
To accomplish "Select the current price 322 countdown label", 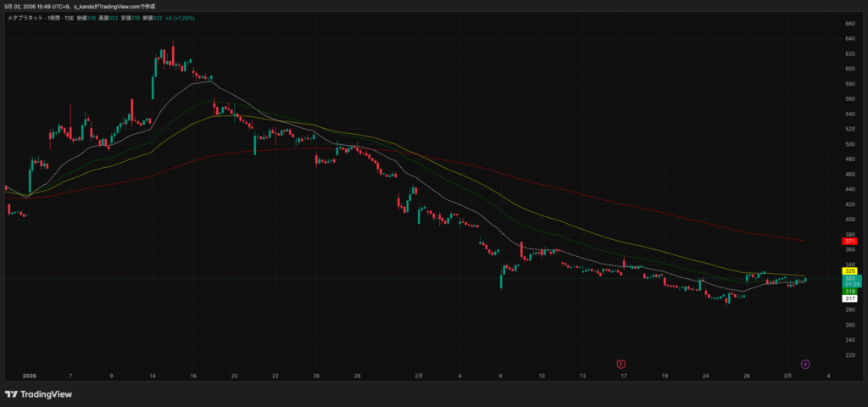I will 849,281.
